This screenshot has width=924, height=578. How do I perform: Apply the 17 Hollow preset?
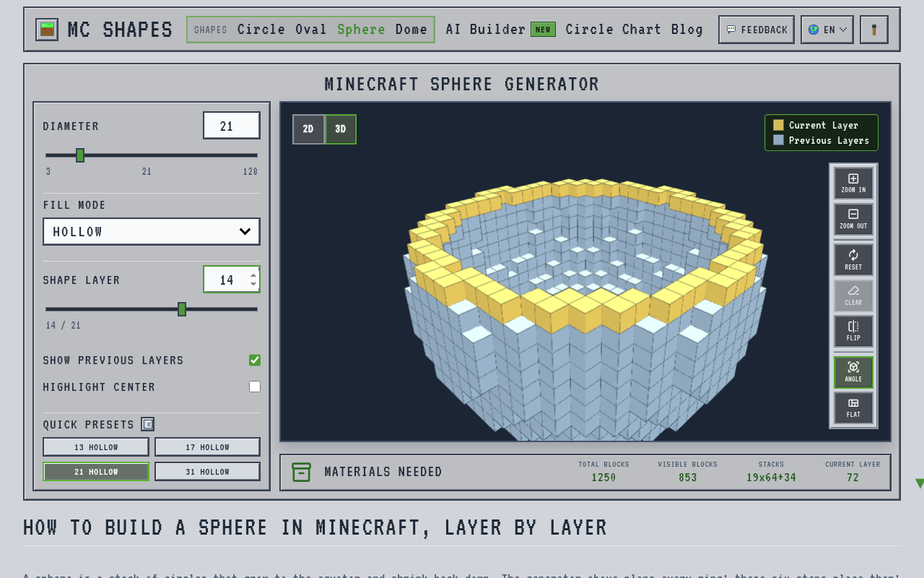click(207, 447)
